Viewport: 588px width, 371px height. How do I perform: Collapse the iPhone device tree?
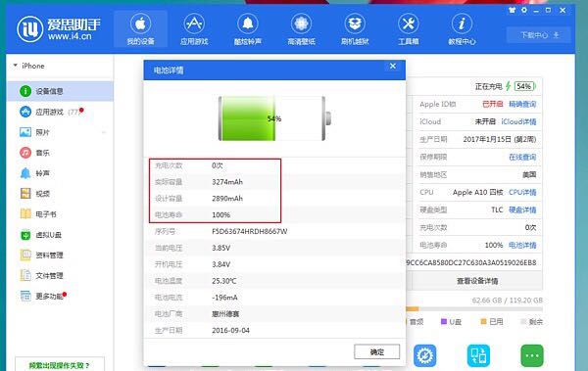[16, 66]
